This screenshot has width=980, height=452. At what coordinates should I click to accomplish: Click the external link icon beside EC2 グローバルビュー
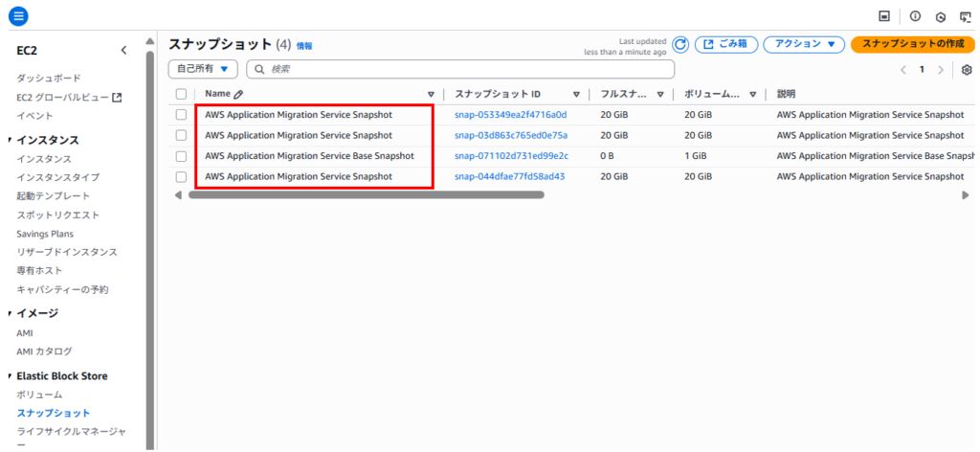tap(117, 97)
